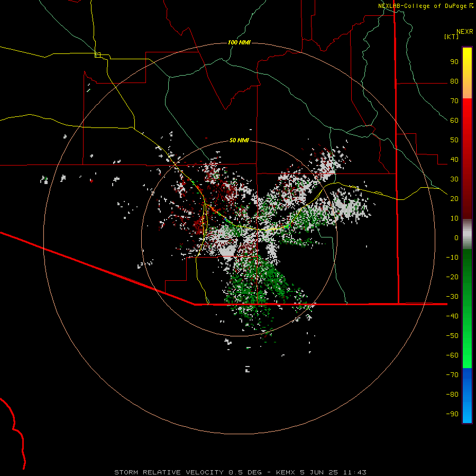Click the -70 value on the velocity scale
The image size is (476, 476).
point(452,375)
